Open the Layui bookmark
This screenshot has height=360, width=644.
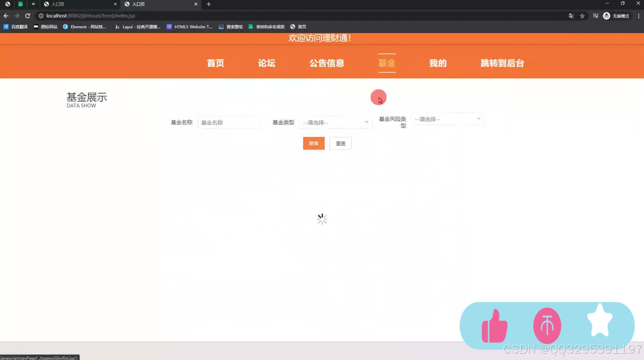(138, 27)
